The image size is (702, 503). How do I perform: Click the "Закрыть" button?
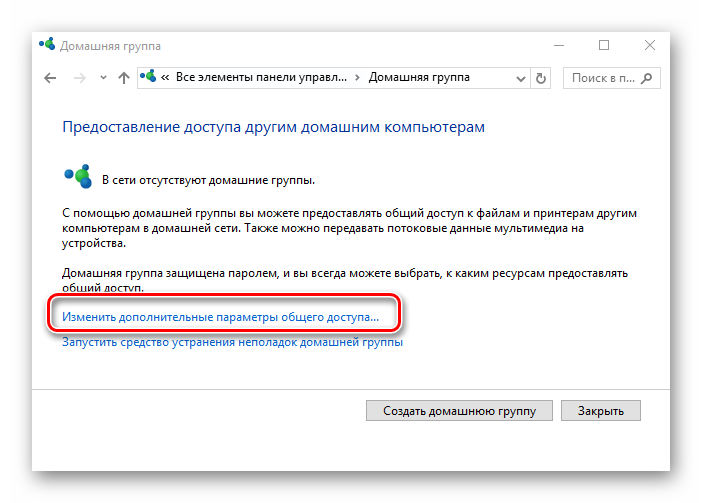coord(600,410)
